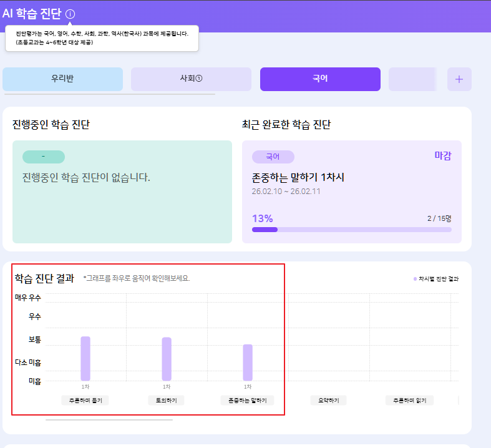Click the 차시별 진단 결과 legend dot

(x=416, y=279)
